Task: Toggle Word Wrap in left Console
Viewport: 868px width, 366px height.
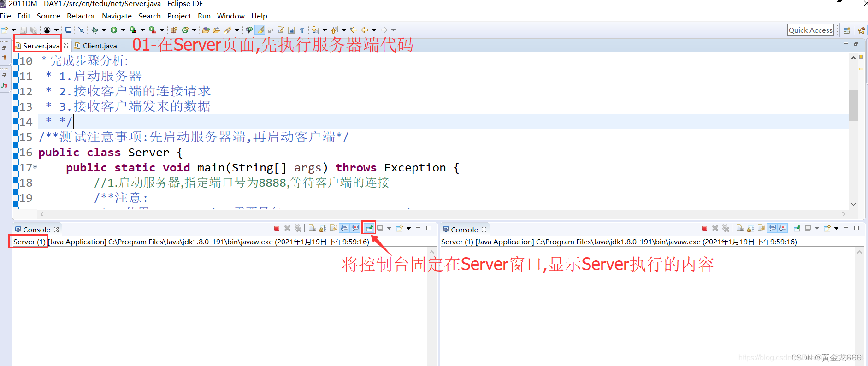Action: click(x=334, y=228)
